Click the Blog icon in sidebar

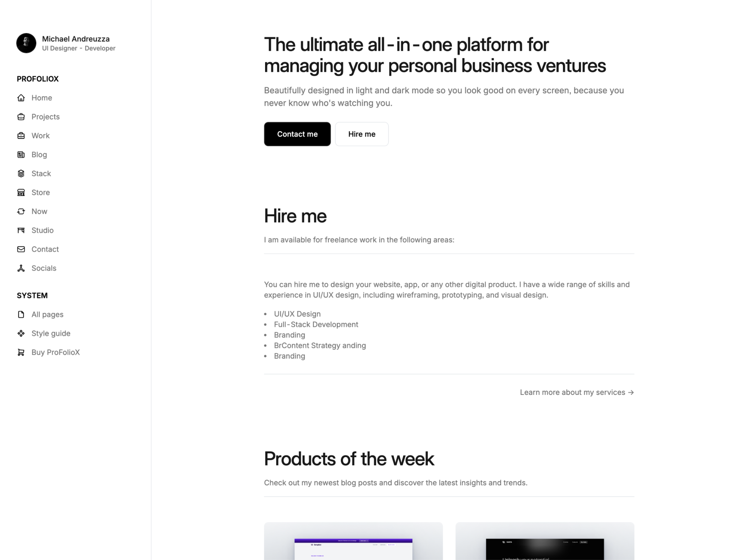[x=21, y=154]
